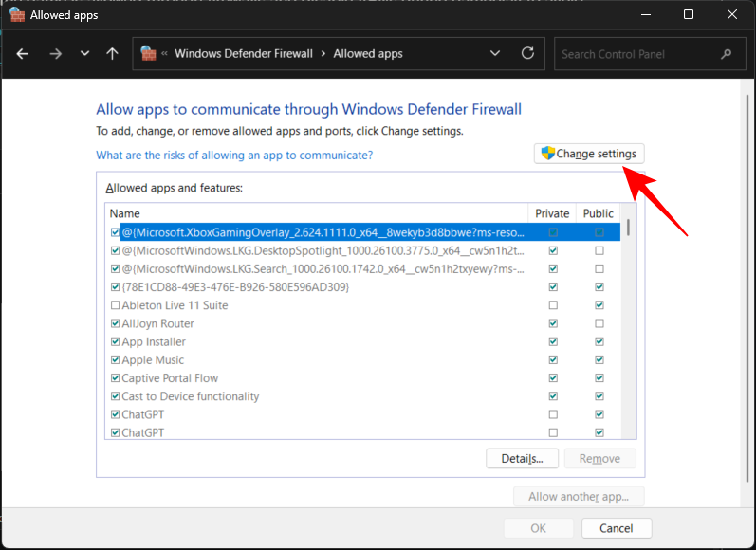Click the firewall icon in address bar
Viewport: 756px width, 550px height.
tap(149, 54)
